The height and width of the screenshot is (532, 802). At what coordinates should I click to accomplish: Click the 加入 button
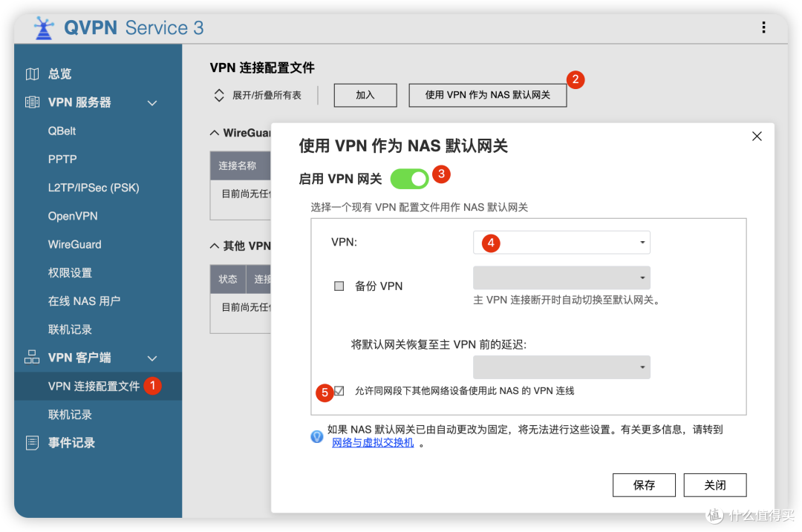pyautogui.click(x=365, y=95)
